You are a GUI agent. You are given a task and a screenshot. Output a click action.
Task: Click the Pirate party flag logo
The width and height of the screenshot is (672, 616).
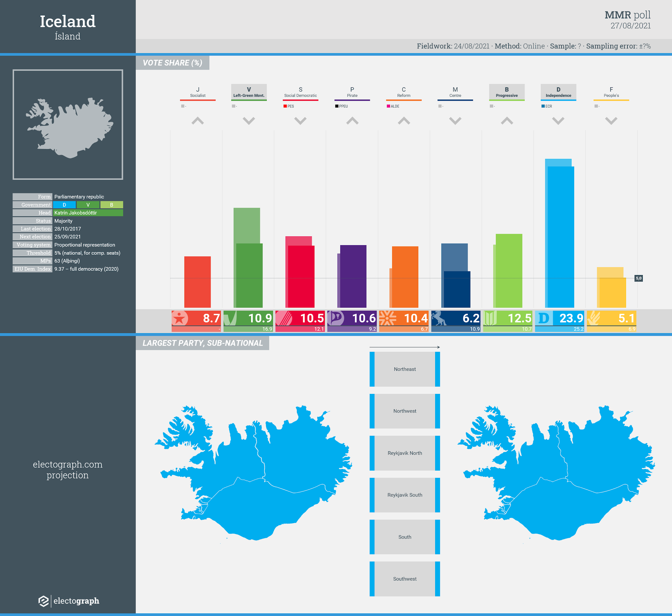(x=336, y=318)
